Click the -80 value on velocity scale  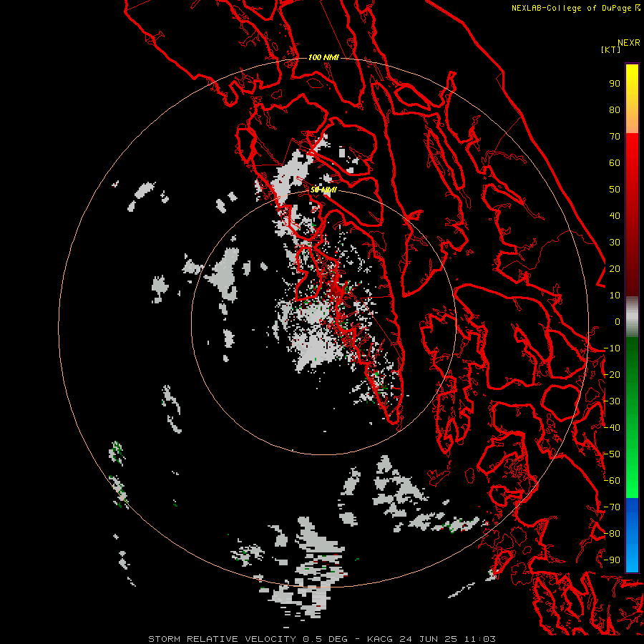(x=612, y=534)
